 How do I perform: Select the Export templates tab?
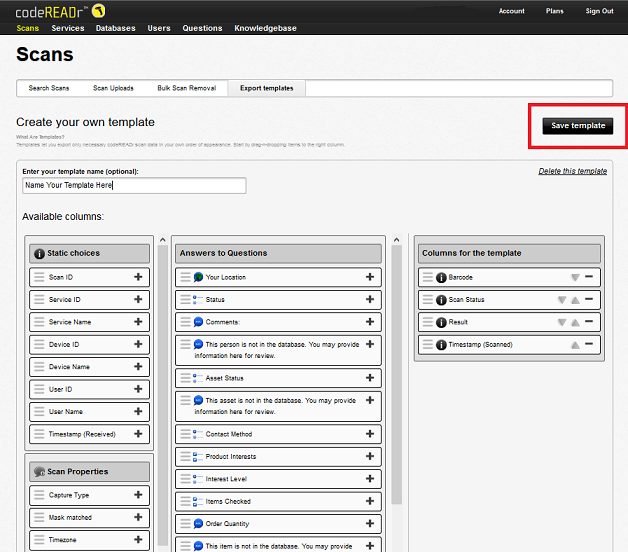coord(267,88)
